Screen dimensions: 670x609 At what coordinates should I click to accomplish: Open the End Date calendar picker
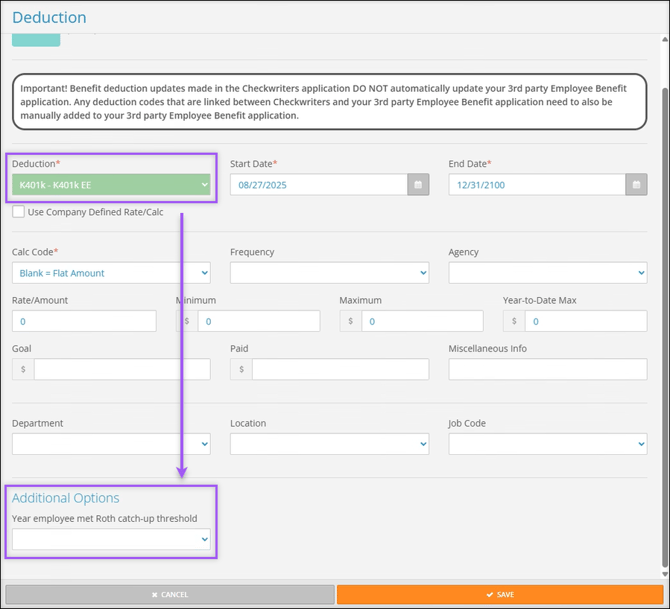pyautogui.click(x=636, y=185)
